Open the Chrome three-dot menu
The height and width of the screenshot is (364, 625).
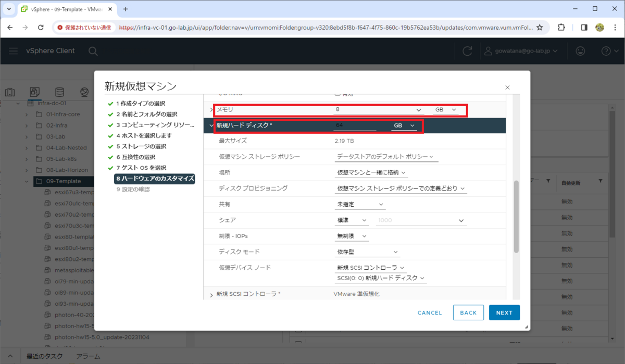tap(615, 28)
